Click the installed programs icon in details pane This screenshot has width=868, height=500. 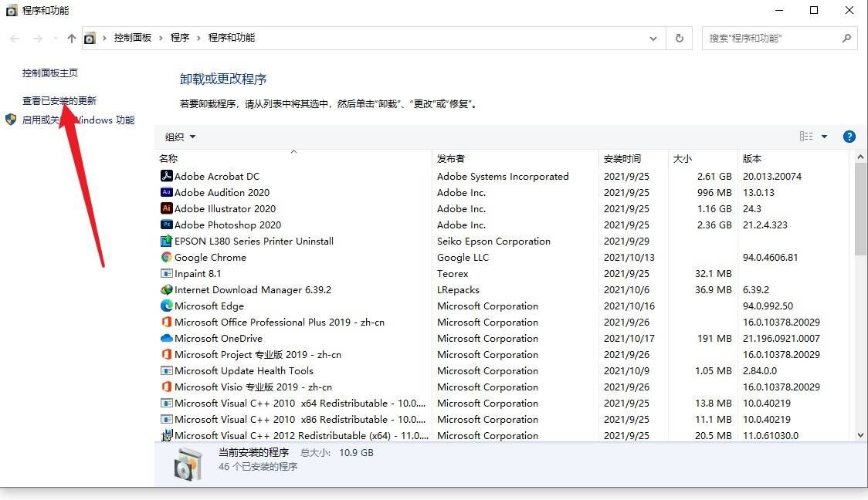(x=188, y=464)
